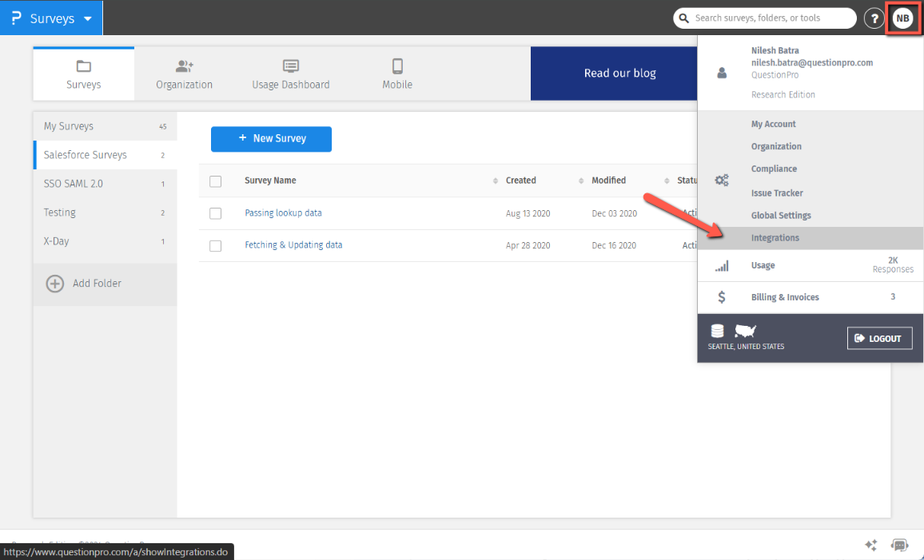Click the 2K Responses usage count
The image size is (924, 560).
893,264
